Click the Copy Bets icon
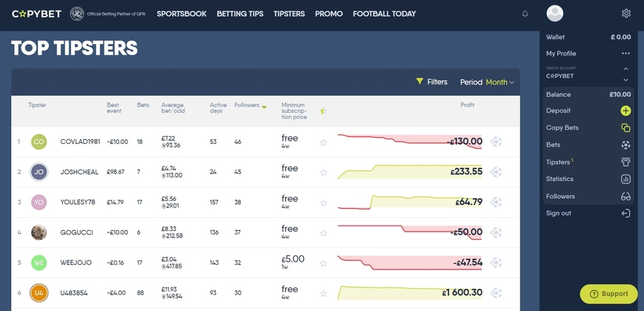The image size is (644, 311). tap(626, 128)
